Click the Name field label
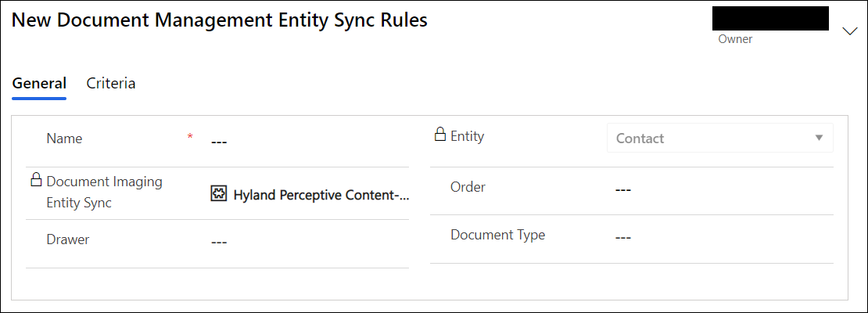Viewport: 868px width, 313px height. [x=64, y=139]
